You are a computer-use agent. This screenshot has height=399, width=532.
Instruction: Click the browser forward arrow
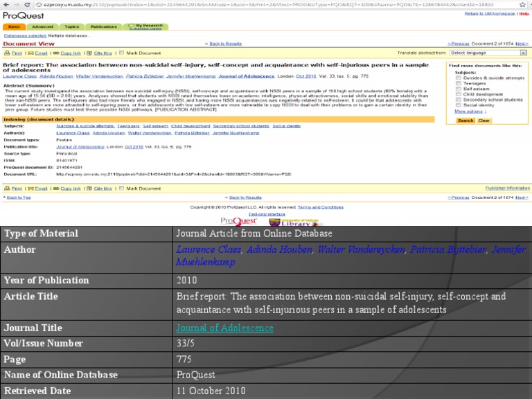17,4
